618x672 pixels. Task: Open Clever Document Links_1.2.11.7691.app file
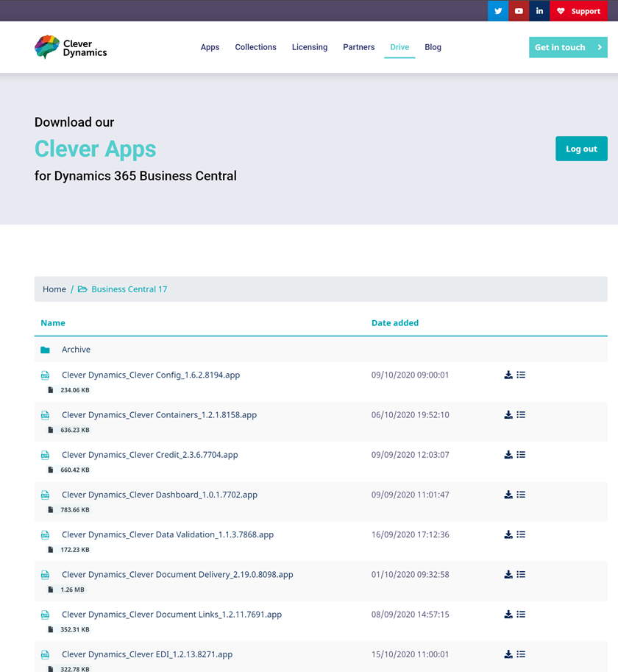pyautogui.click(x=171, y=614)
